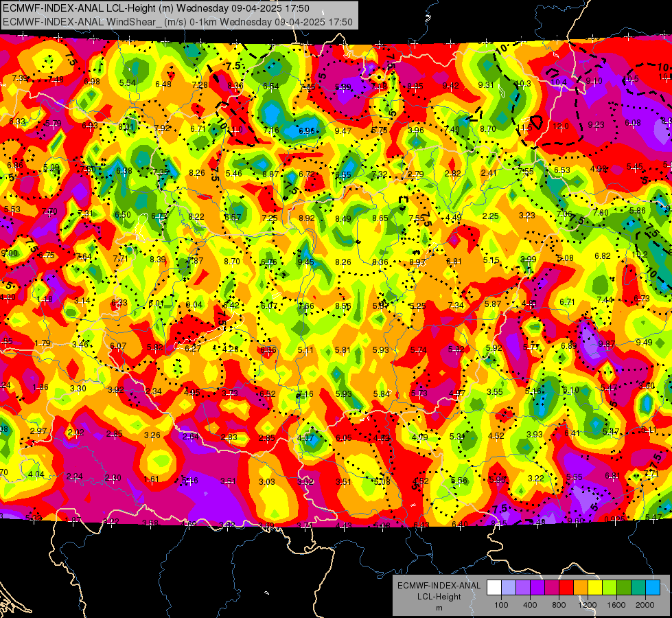Click the 5.09 wind shear value
The height and width of the screenshot is (618, 672).
coord(51,168)
